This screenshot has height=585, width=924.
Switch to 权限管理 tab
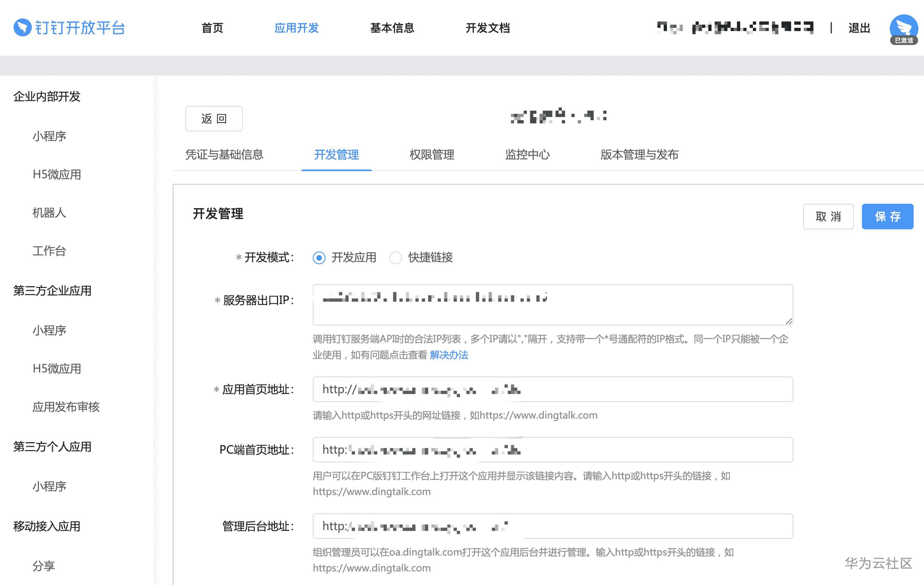click(432, 155)
